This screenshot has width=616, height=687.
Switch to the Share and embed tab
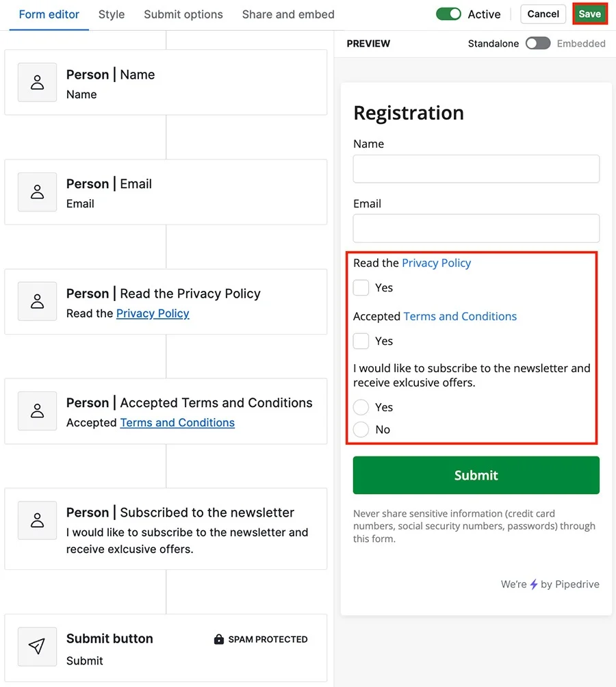(x=288, y=14)
